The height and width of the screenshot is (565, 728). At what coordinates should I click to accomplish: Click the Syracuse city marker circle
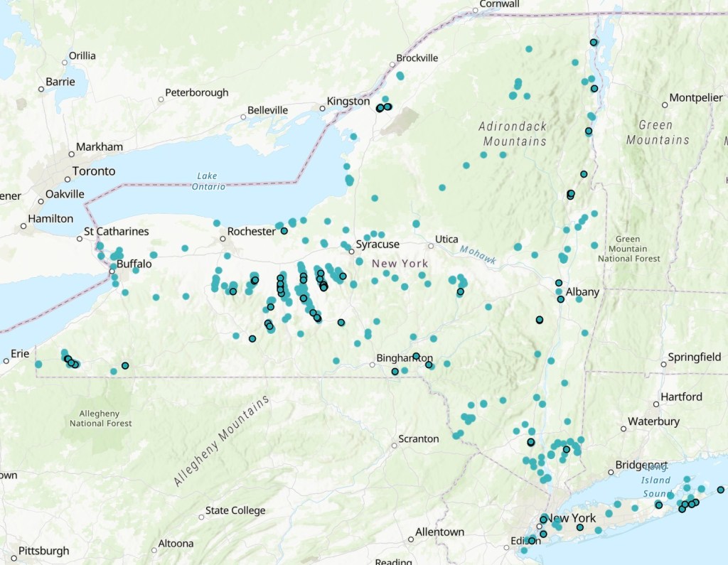[x=351, y=251]
